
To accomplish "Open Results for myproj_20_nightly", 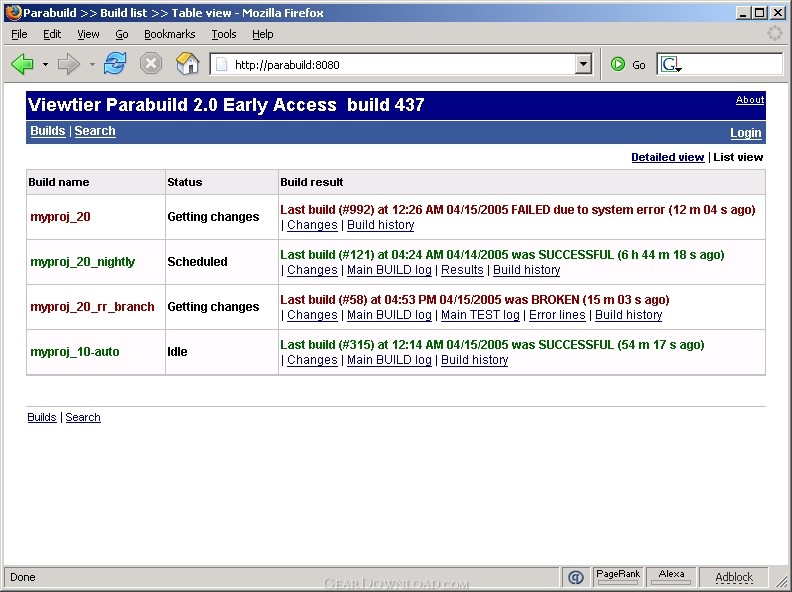I will pyautogui.click(x=462, y=270).
